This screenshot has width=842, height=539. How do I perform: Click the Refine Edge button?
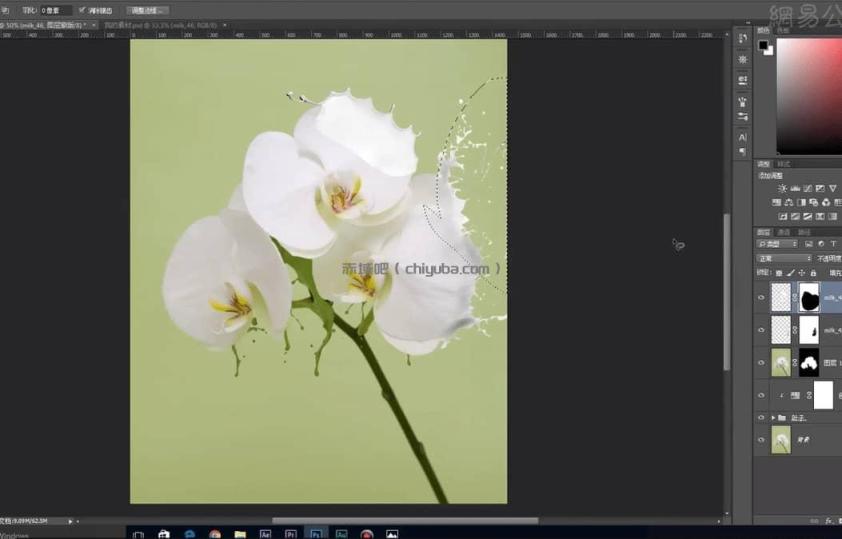[x=148, y=10]
